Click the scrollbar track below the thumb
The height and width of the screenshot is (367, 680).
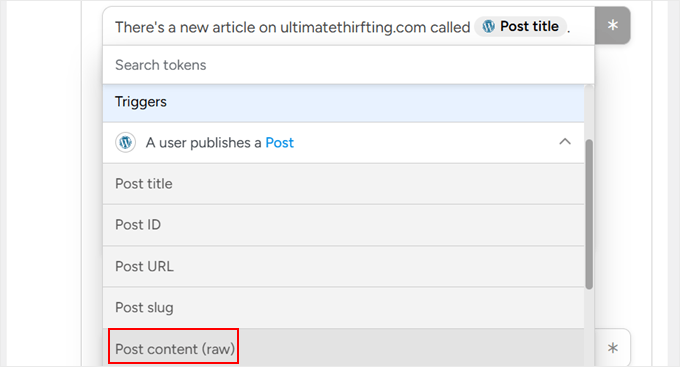[589, 328]
